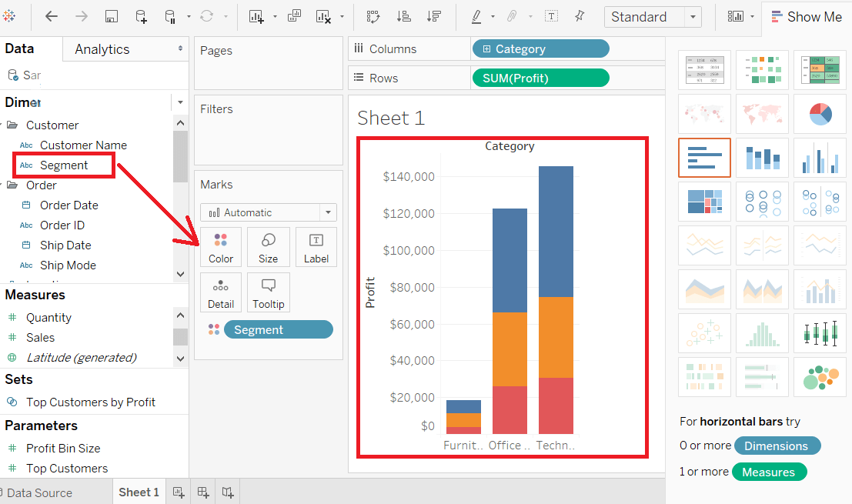Click the measures list scrollbar up arrow
This screenshot has height=504, width=852.
coord(180,315)
